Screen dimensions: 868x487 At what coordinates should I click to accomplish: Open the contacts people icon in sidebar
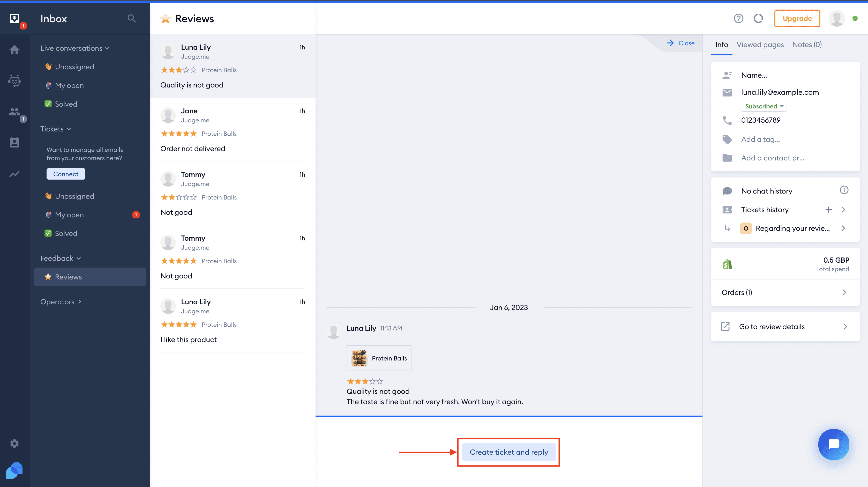coord(14,112)
